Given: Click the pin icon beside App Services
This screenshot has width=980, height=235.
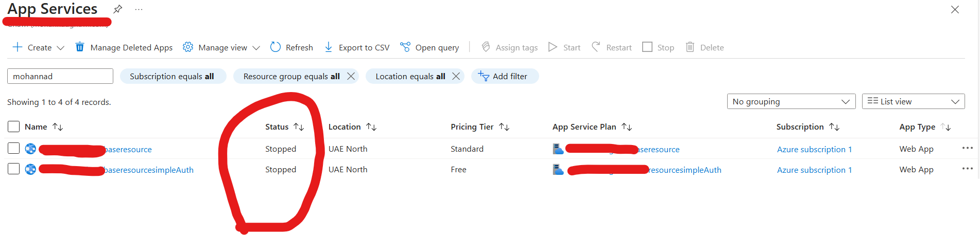Looking at the screenshot, I should pyautogui.click(x=118, y=9).
